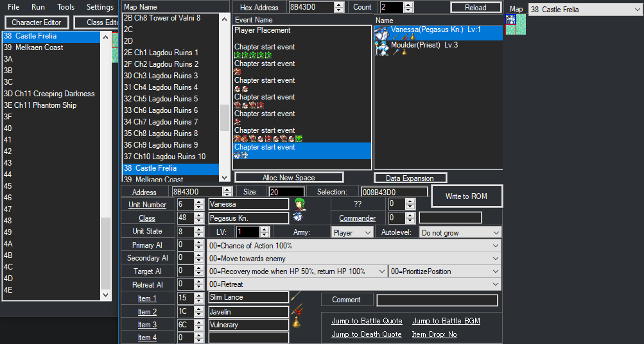Click the Reload button
This screenshot has width=644, height=344.
point(476,7)
